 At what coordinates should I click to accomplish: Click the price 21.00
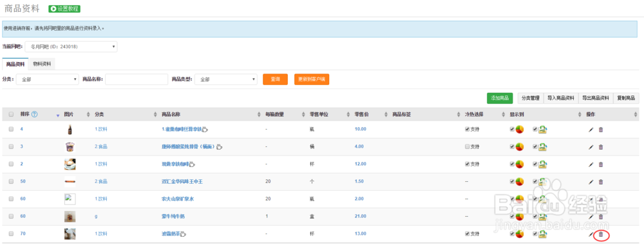[x=360, y=216]
